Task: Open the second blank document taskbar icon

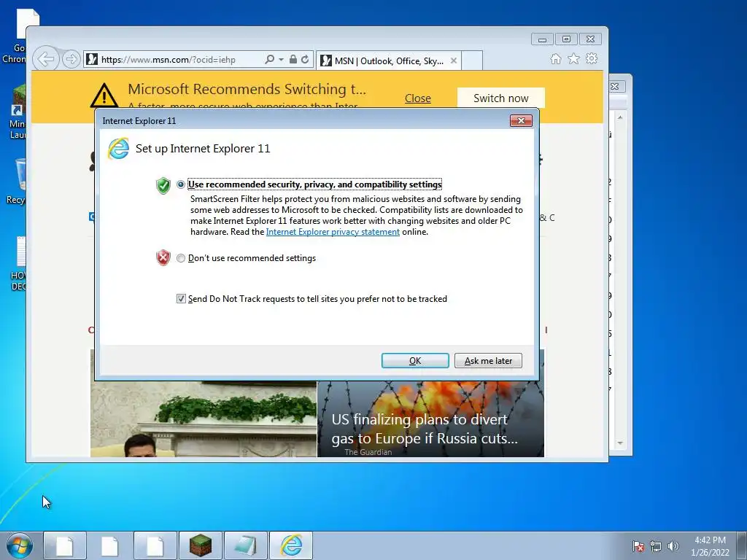Action: [x=110, y=545]
